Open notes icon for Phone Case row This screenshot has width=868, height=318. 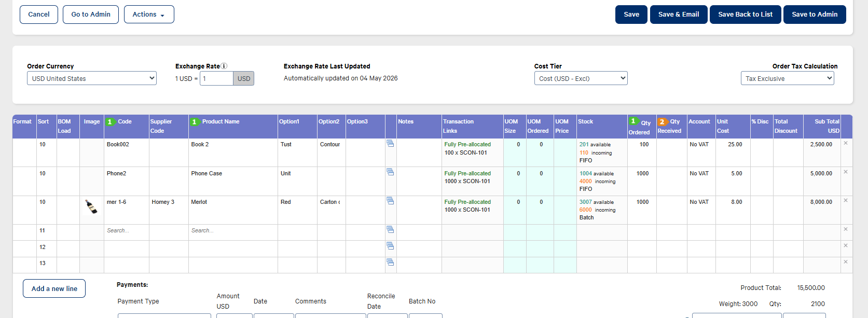point(390,172)
